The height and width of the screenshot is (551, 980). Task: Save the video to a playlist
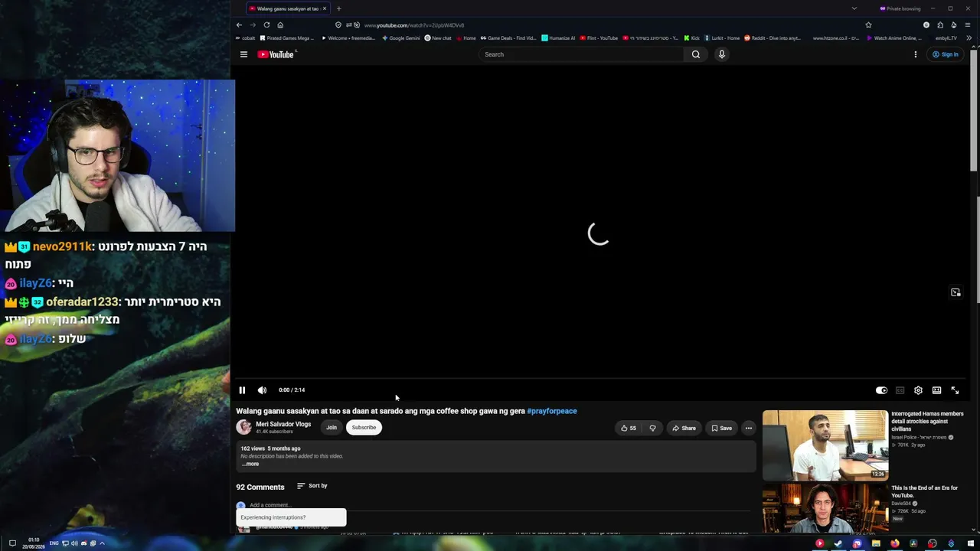tap(721, 429)
